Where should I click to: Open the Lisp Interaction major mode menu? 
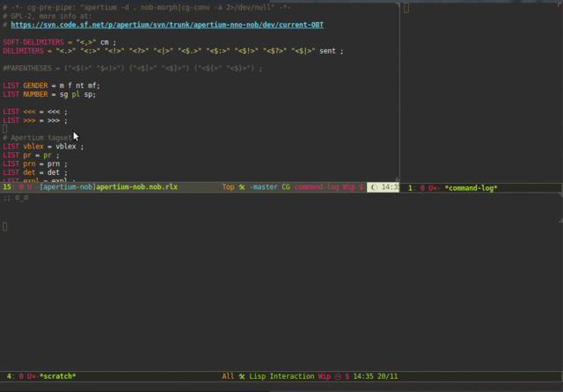coord(282,376)
